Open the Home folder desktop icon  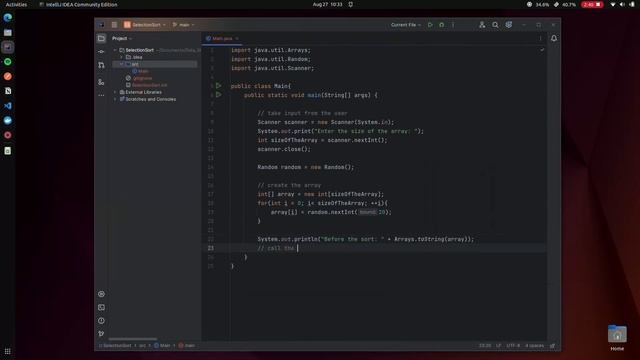pyautogui.click(x=617, y=338)
